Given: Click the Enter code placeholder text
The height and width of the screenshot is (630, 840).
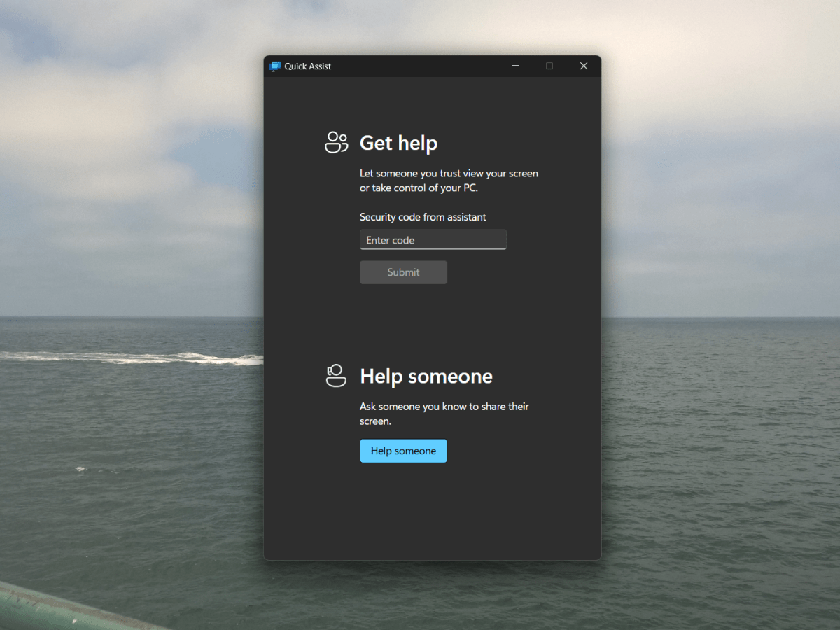Looking at the screenshot, I should 390,239.
